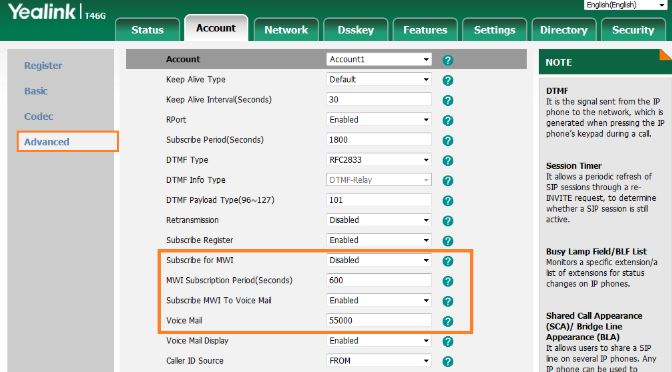Click help icon for Voice Mail number
The image size is (672, 372).
447,321
